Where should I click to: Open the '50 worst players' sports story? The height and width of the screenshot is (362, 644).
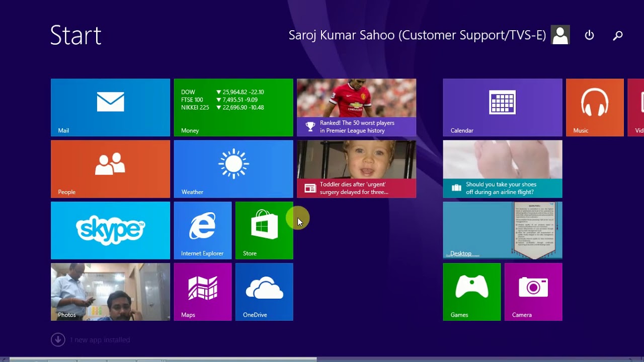point(356,107)
